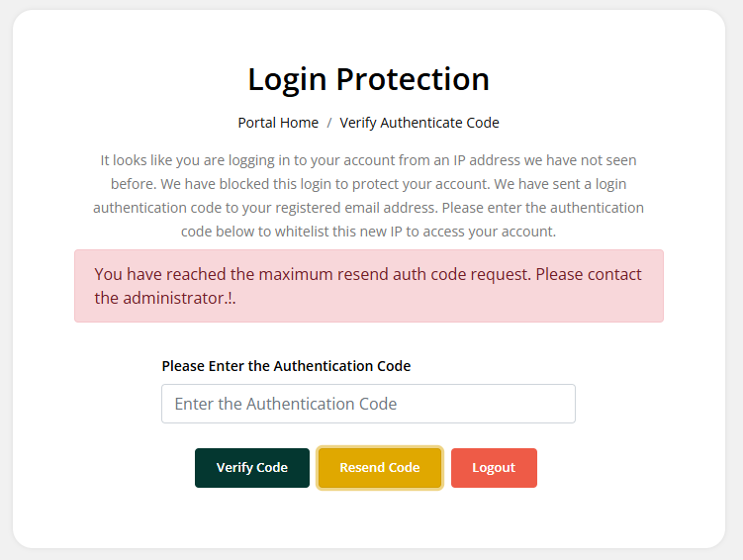Open the Portal Home breadcrumb link
743x560 pixels.
pyautogui.click(x=278, y=123)
